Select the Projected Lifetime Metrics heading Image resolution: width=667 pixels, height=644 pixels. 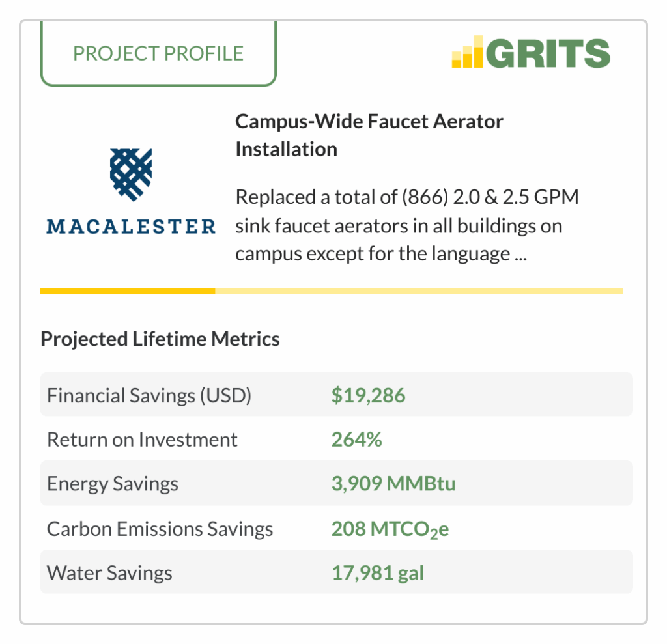pyautogui.click(x=160, y=339)
